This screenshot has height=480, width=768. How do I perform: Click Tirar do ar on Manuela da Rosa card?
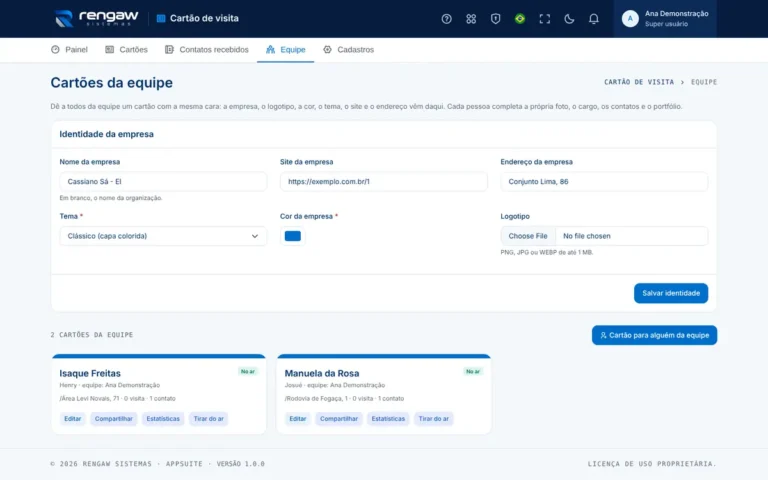[434, 419]
